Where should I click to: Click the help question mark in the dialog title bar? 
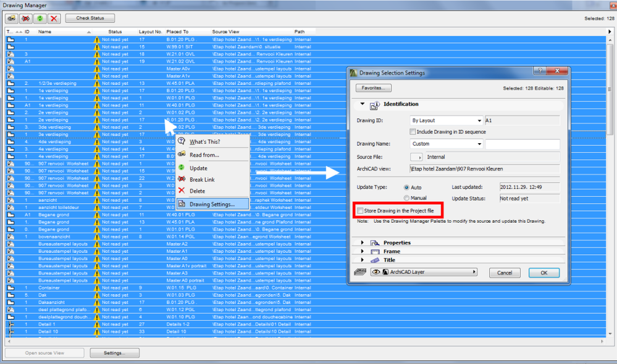tap(540, 71)
